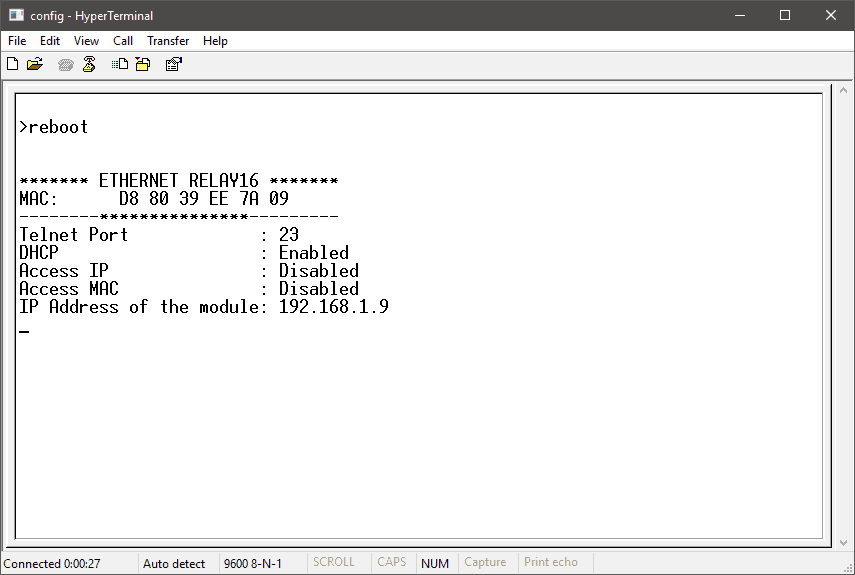This screenshot has width=855, height=575.
Task: Click the SCROLL indicator in status bar
Action: tap(334, 563)
